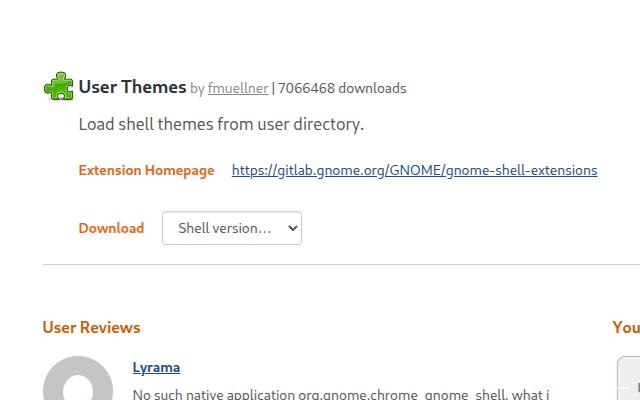Click the horizontal divider above User Reviews
Image resolution: width=640 pixels, height=400 pixels.
tap(340, 265)
